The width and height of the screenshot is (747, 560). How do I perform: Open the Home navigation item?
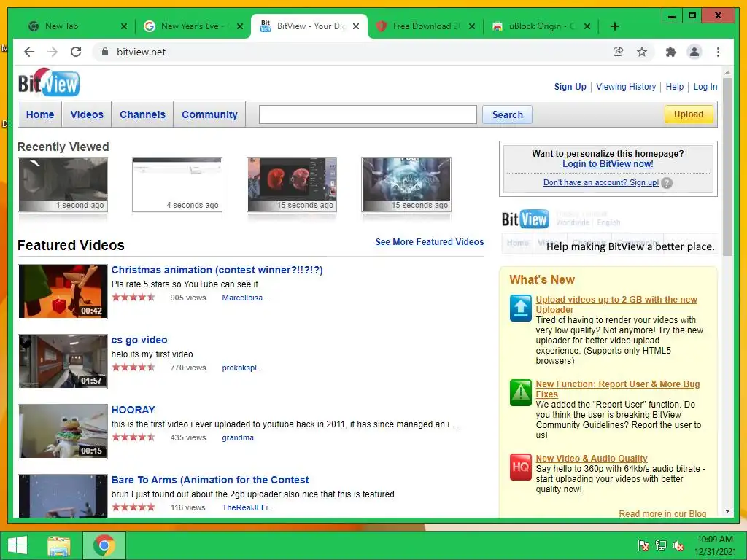40,114
